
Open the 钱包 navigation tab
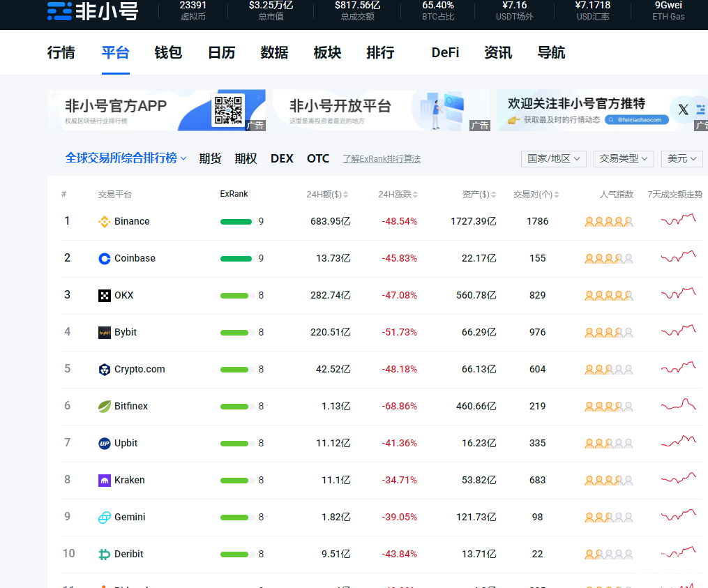click(x=168, y=53)
